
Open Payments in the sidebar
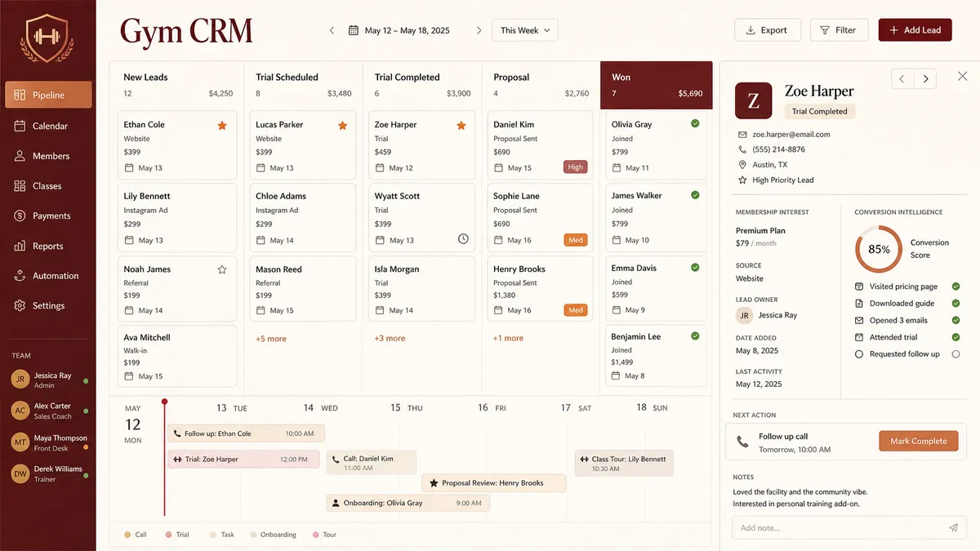point(48,216)
